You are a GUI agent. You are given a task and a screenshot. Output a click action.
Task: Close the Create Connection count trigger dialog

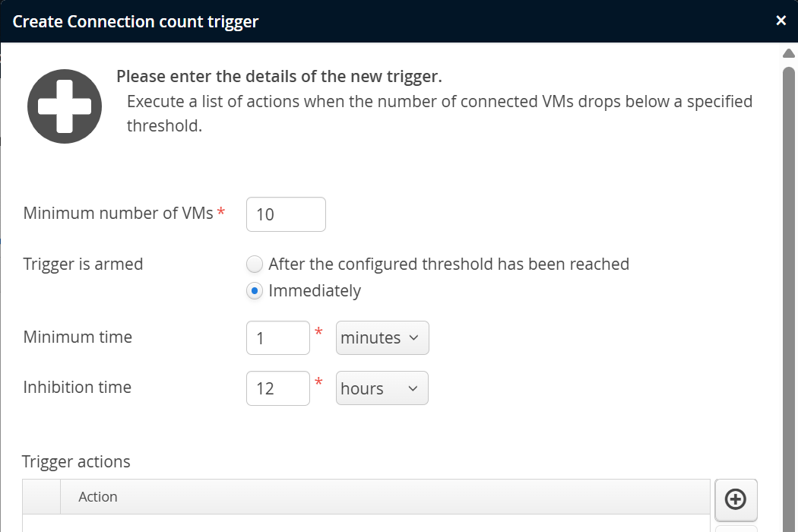pos(781,21)
